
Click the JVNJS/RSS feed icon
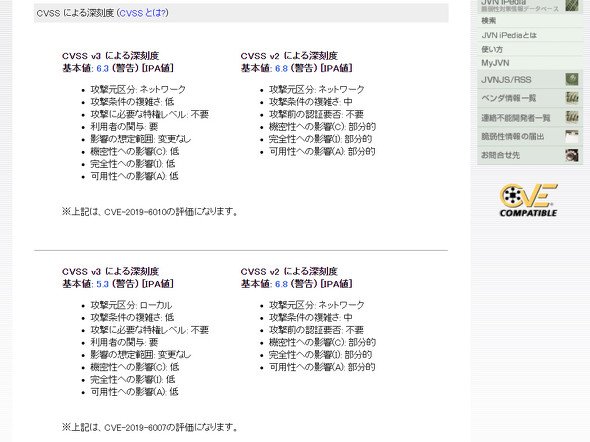coord(572,79)
